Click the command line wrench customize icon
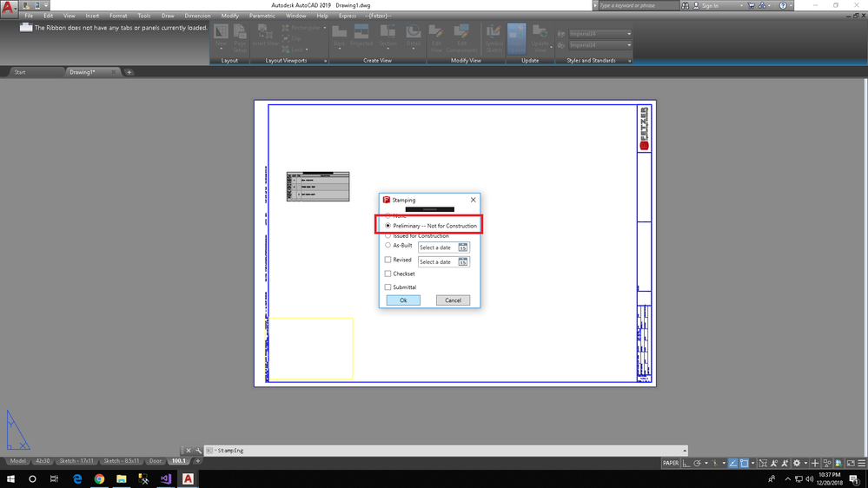Screen dimensions: 868x488 pyautogui.click(x=198, y=451)
